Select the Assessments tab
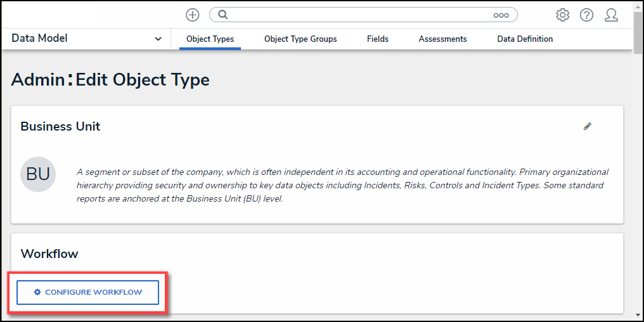644x322 pixels. [442, 39]
